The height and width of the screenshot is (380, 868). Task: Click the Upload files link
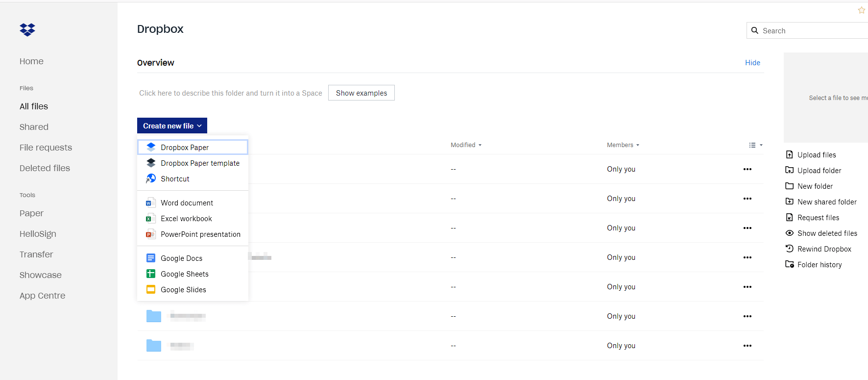point(817,155)
